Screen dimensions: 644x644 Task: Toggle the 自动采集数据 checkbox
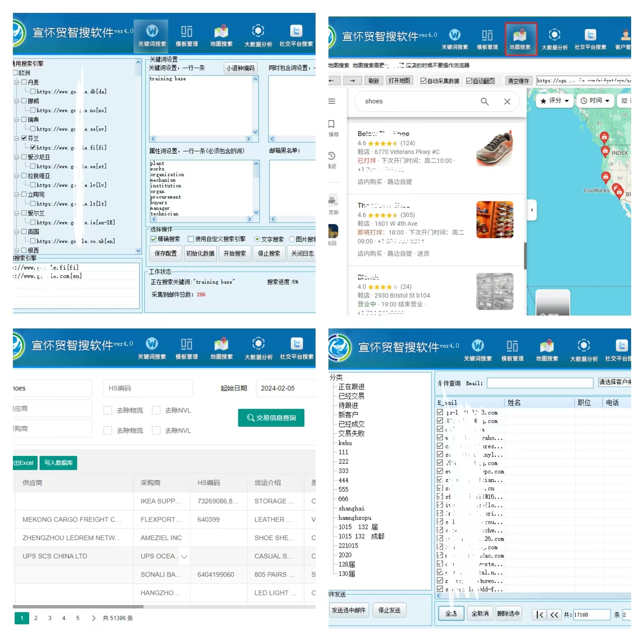(423, 81)
